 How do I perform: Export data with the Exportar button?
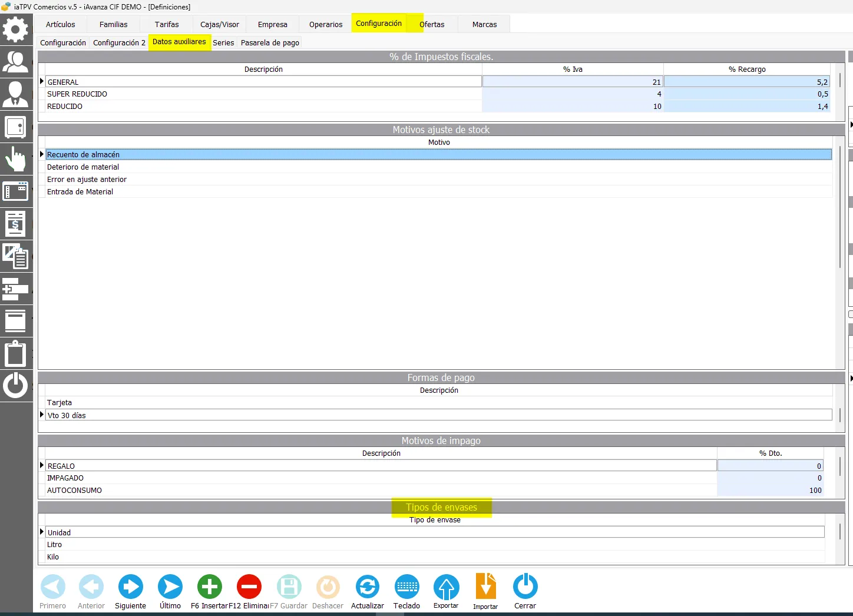coord(446,592)
